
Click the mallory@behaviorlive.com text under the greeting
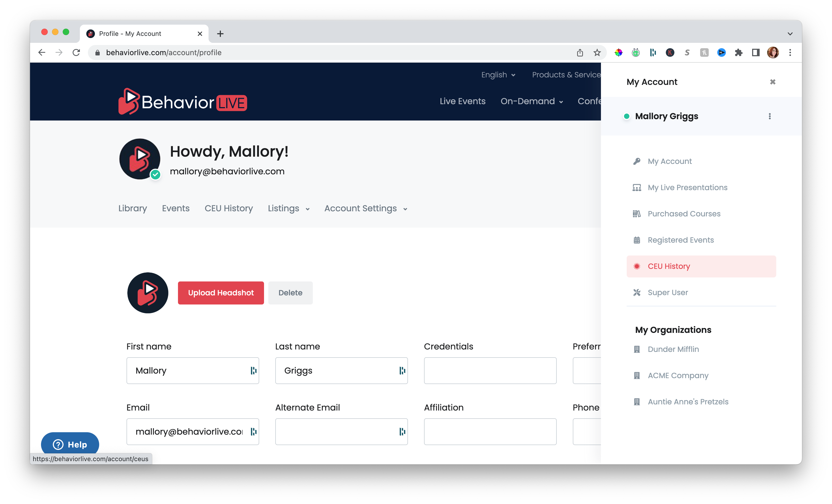pyautogui.click(x=227, y=171)
